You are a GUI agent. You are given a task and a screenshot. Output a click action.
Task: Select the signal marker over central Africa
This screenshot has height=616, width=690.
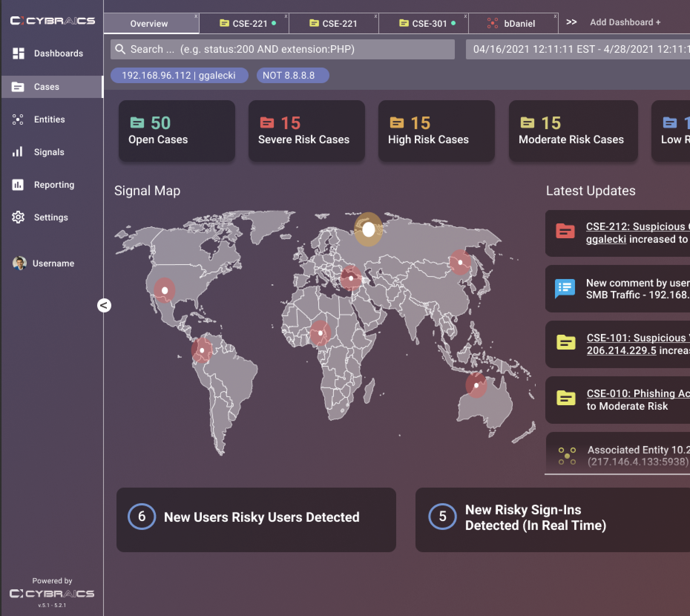coord(320,333)
